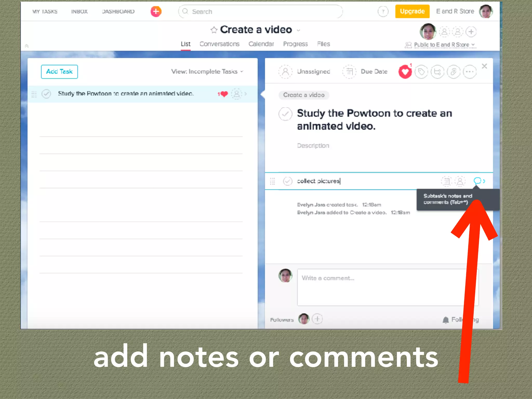Open DASHBOARD in top navigation
This screenshot has height=399, width=532.
click(x=118, y=11)
